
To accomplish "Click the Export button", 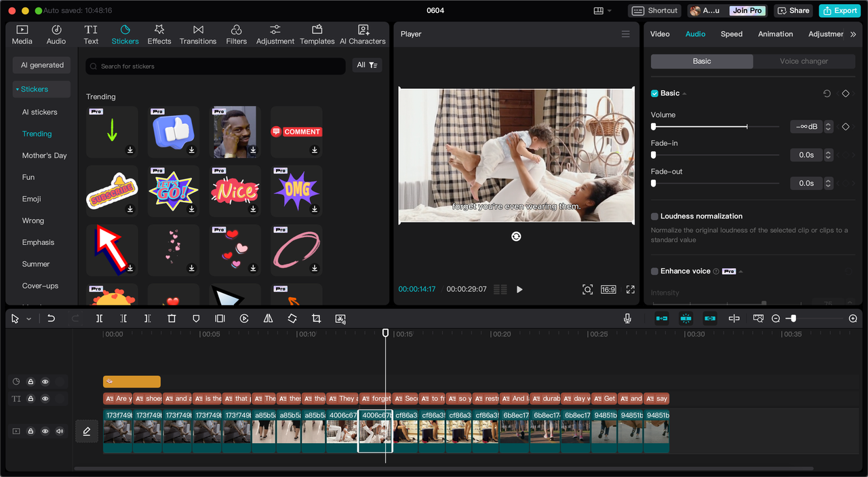I will 840,10.
